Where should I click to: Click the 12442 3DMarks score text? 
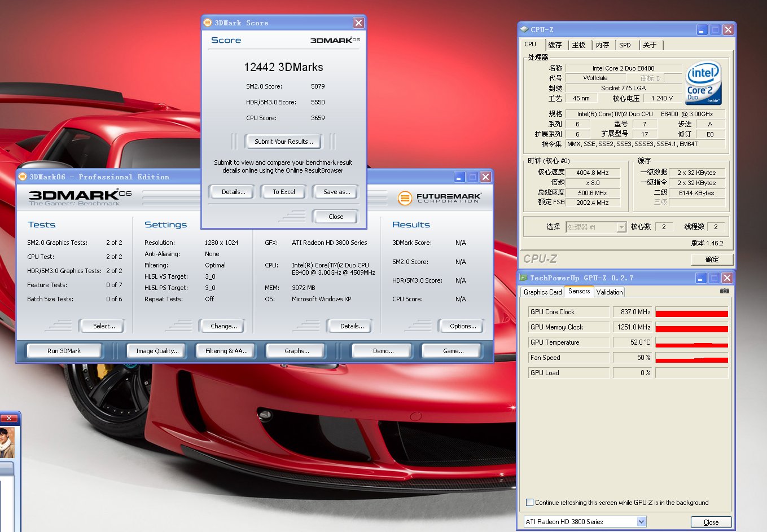[283, 67]
